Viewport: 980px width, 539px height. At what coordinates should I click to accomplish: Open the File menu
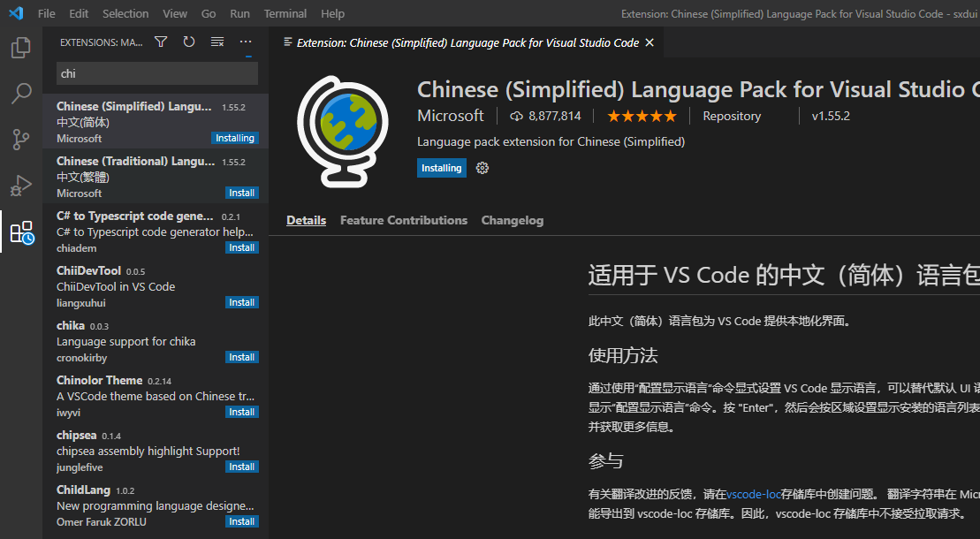click(46, 13)
